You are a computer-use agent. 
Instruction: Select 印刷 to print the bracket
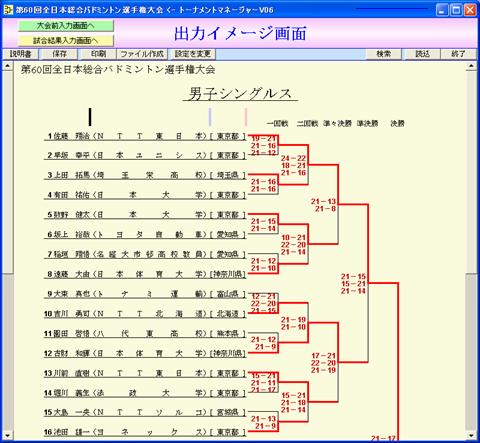click(x=98, y=54)
